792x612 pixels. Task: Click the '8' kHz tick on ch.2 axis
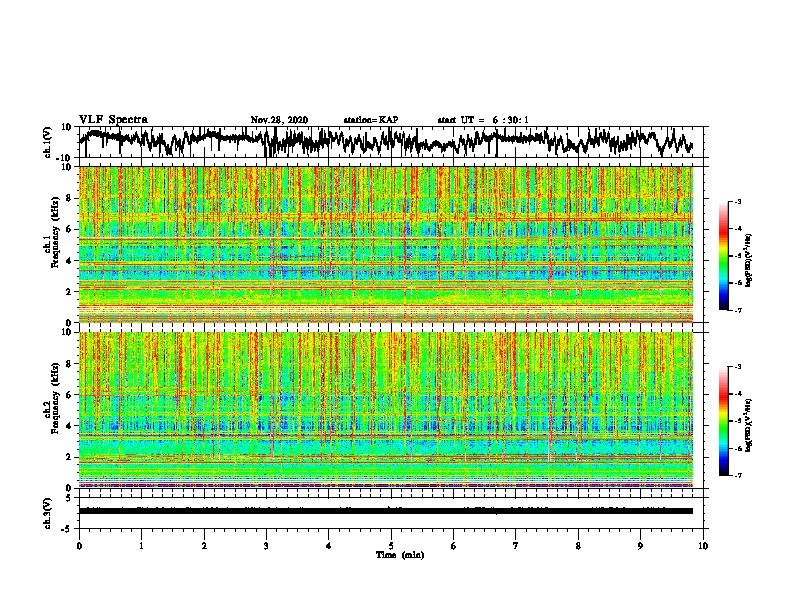pyautogui.click(x=69, y=364)
